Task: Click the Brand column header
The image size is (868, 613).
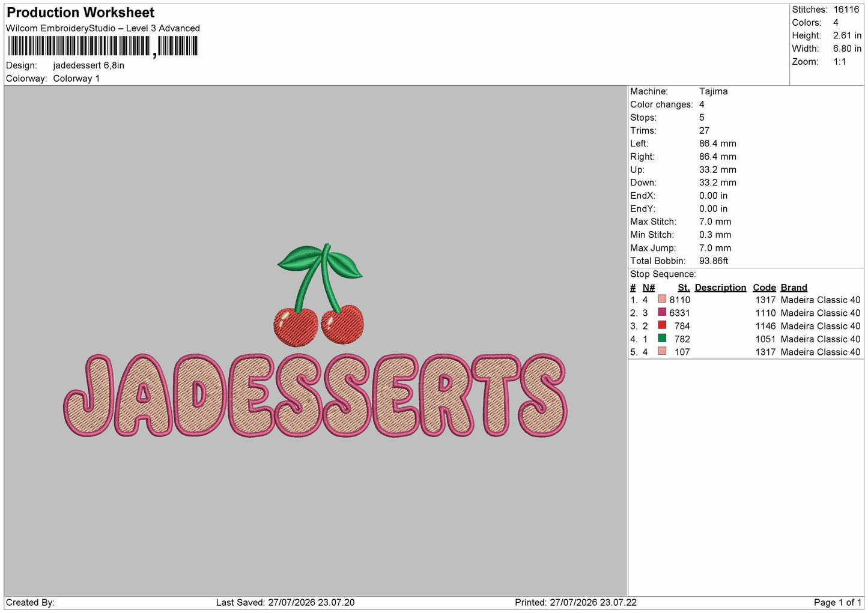Action: [794, 288]
